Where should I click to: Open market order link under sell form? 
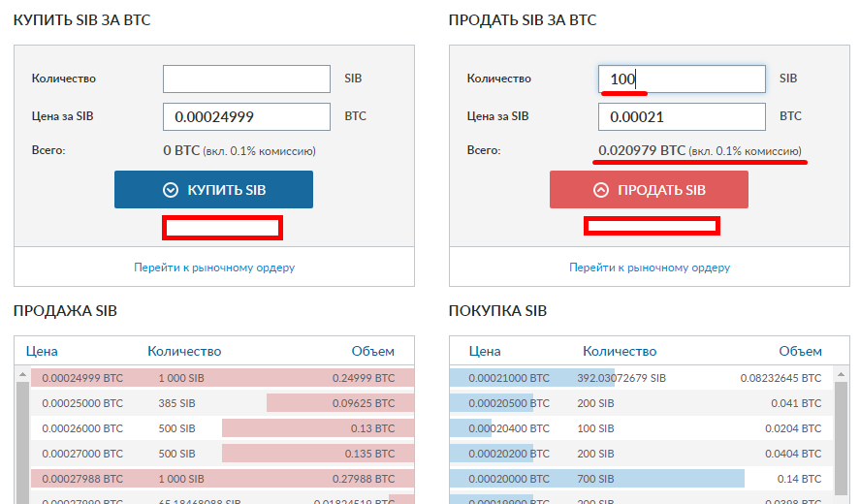pyautogui.click(x=650, y=268)
